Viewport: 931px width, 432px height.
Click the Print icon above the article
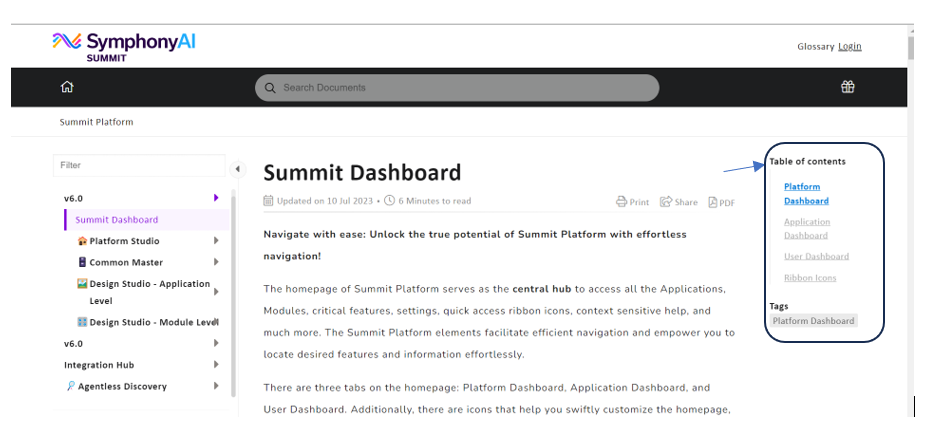point(621,202)
